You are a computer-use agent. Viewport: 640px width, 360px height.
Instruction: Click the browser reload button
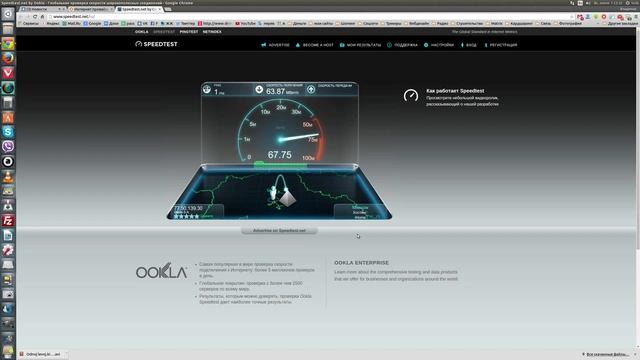35,17
